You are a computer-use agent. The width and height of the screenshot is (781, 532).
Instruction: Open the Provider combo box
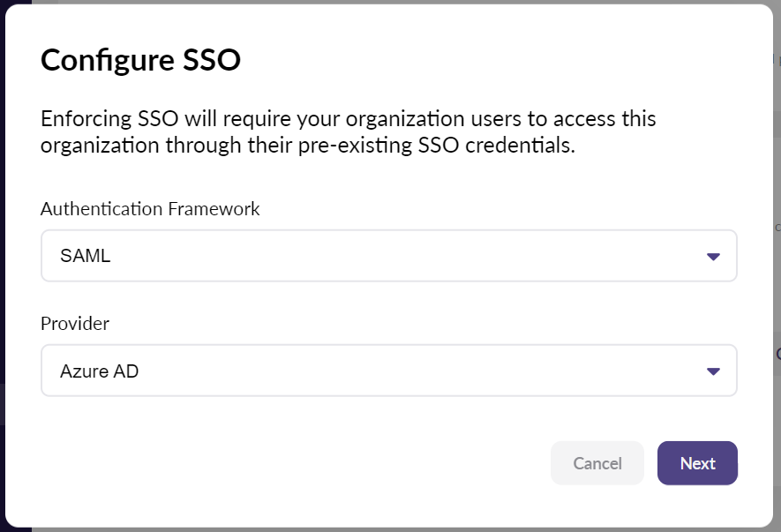coord(388,371)
